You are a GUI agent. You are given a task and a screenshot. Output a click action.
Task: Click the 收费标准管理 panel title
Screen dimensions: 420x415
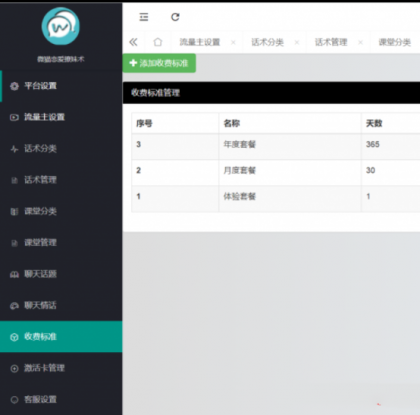[x=155, y=93]
